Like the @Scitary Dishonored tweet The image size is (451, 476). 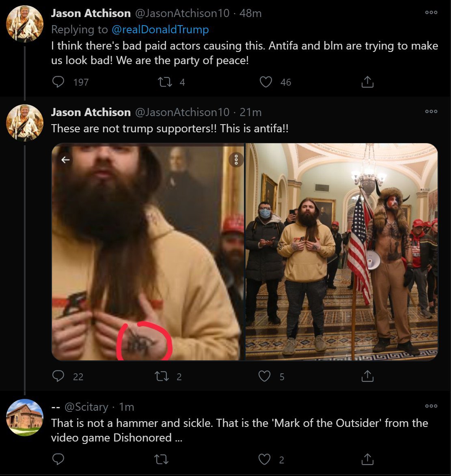click(265, 459)
